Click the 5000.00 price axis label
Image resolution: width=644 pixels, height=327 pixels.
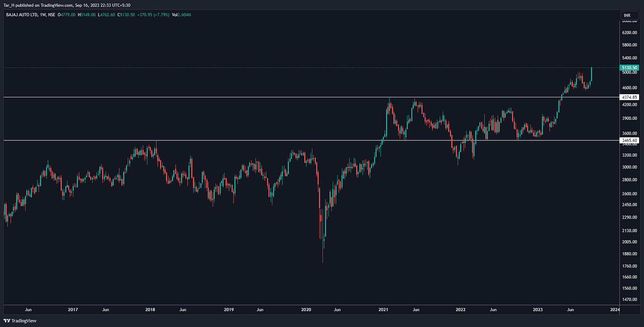(629, 73)
